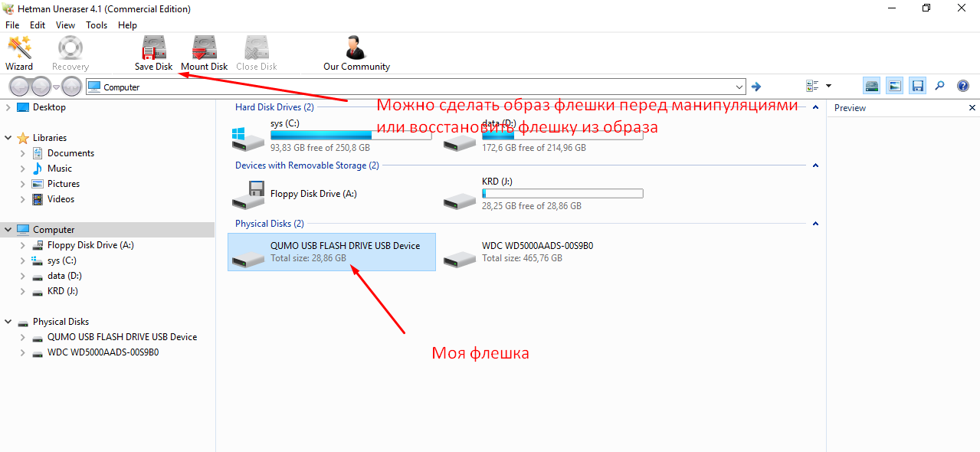Select KRD (J:) in the tree
The width and height of the screenshot is (980, 452).
click(x=62, y=291)
